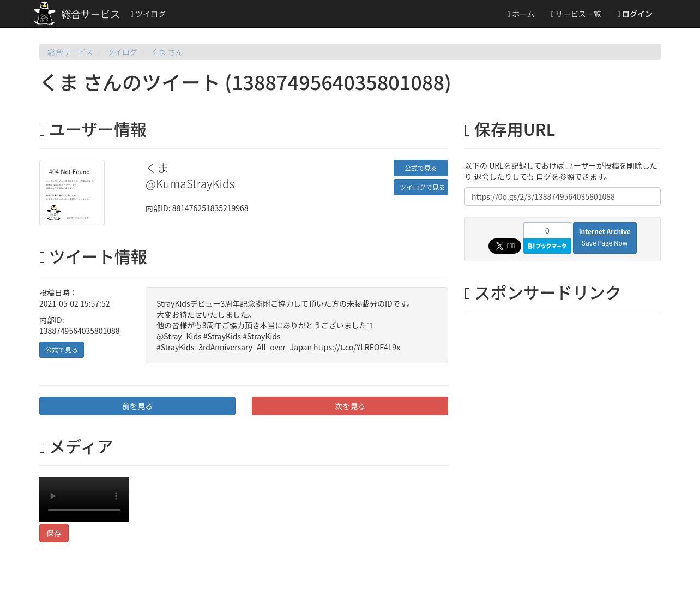Click @KumaStrayKids username text
Viewport: 700px width, 592px height.
coord(190,184)
